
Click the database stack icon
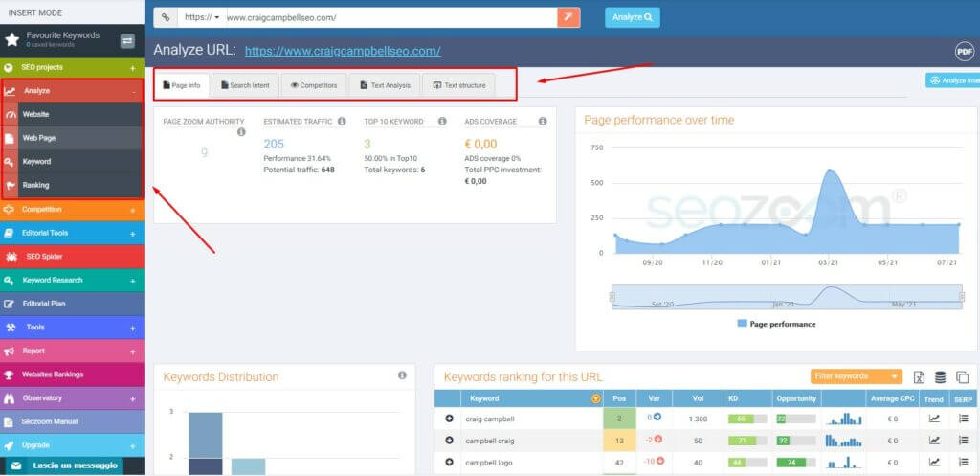pyautogui.click(x=941, y=377)
